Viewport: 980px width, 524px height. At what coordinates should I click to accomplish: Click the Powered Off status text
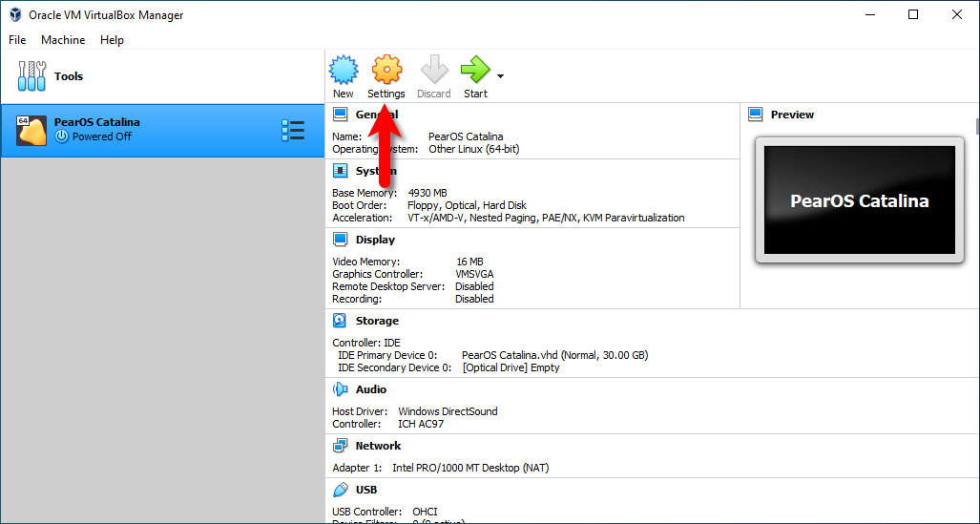(102, 136)
